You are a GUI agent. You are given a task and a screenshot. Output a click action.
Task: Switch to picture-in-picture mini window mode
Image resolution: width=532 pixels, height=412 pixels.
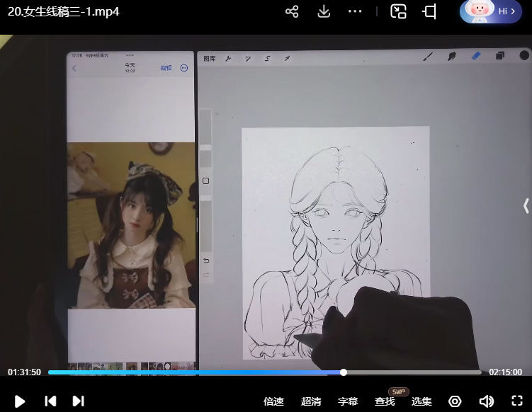399,11
